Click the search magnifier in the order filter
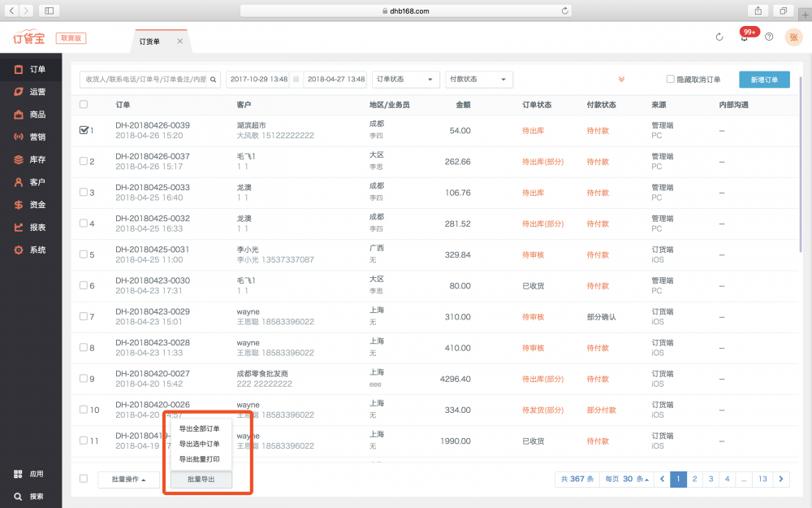Image resolution: width=812 pixels, height=508 pixels. click(x=213, y=80)
